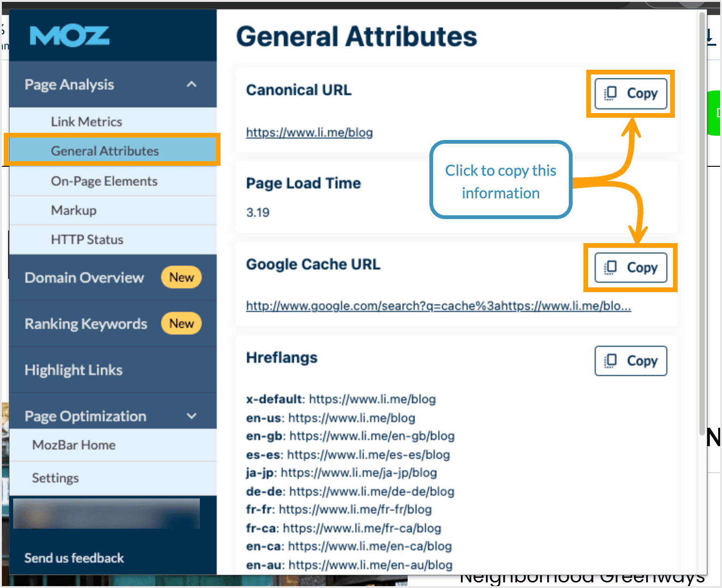Switch to the On-Page Elements tab
This screenshot has height=588, width=722.
tap(104, 181)
